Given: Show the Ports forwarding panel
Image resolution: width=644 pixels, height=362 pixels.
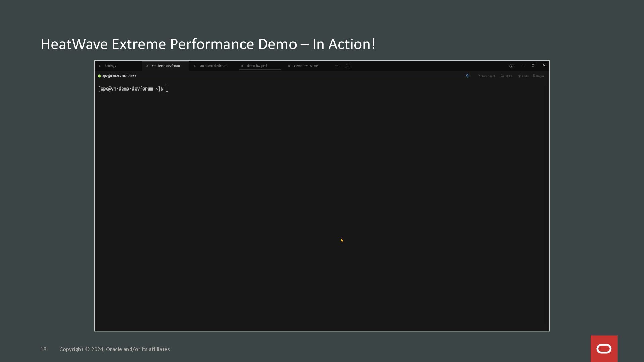Looking at the screenshot, I should pos(523,76).
